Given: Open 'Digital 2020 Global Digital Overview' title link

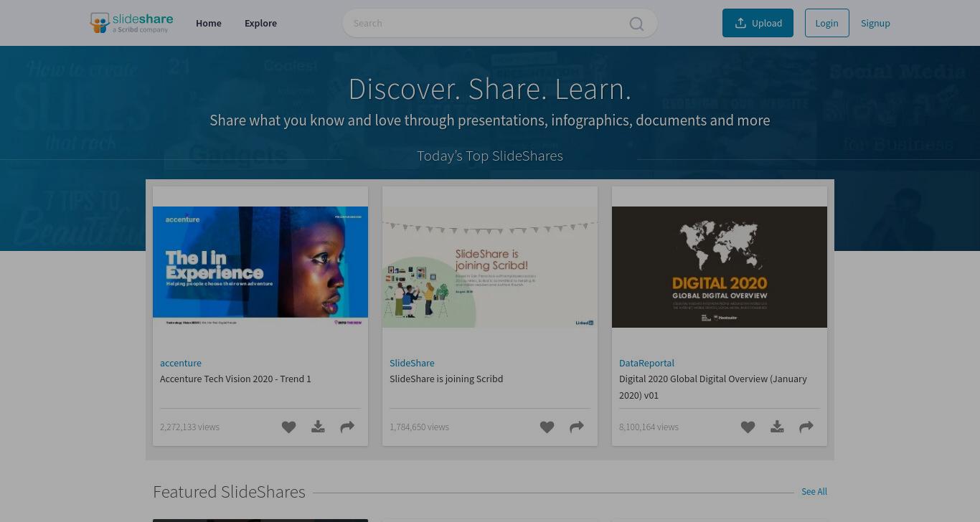Looking at the screenshot, I should click(x=713, y=386).
